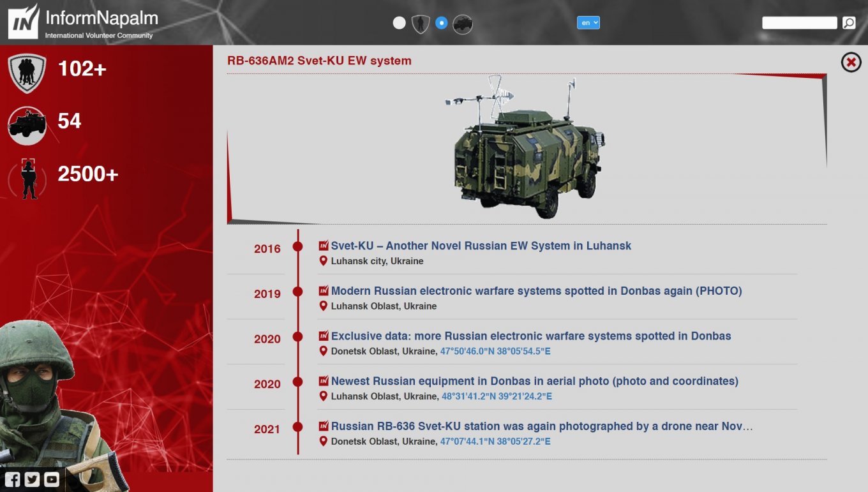The height and width of the screenshot is (492, 868).
Task: Click the vehicle circle icon in header
Action: [462, 24]
